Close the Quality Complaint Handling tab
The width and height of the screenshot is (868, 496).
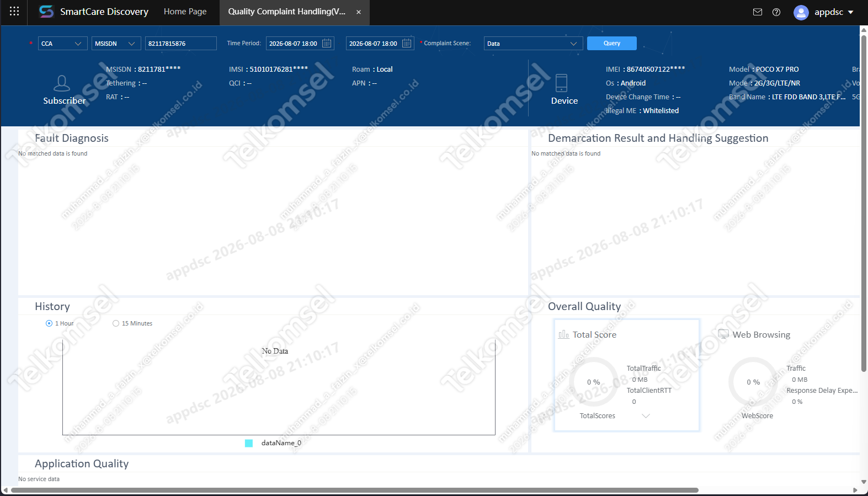[x=359, y=12]
